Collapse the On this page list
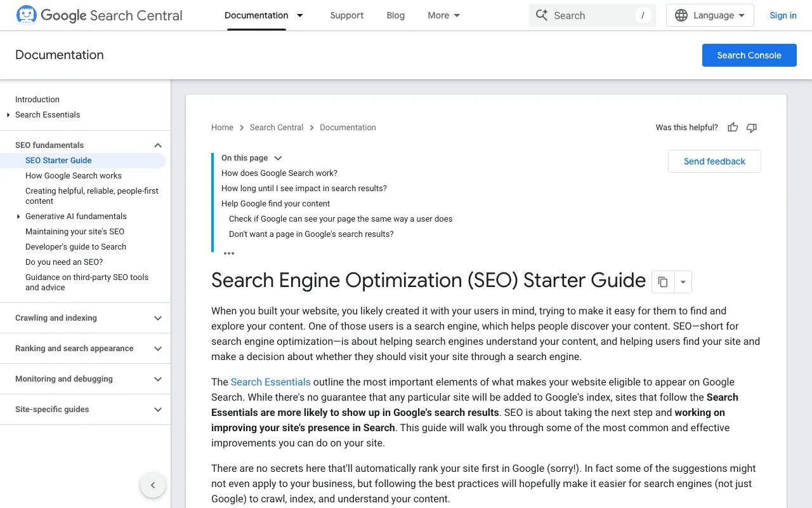Viewport: 812px width, 508px height. (x=278, y=158)
